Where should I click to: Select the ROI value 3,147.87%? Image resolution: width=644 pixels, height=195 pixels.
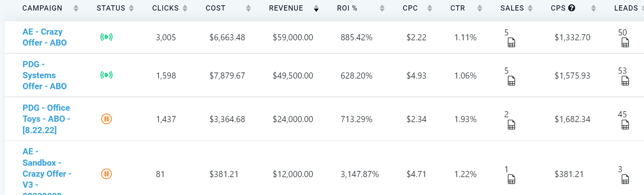point(360,174)
